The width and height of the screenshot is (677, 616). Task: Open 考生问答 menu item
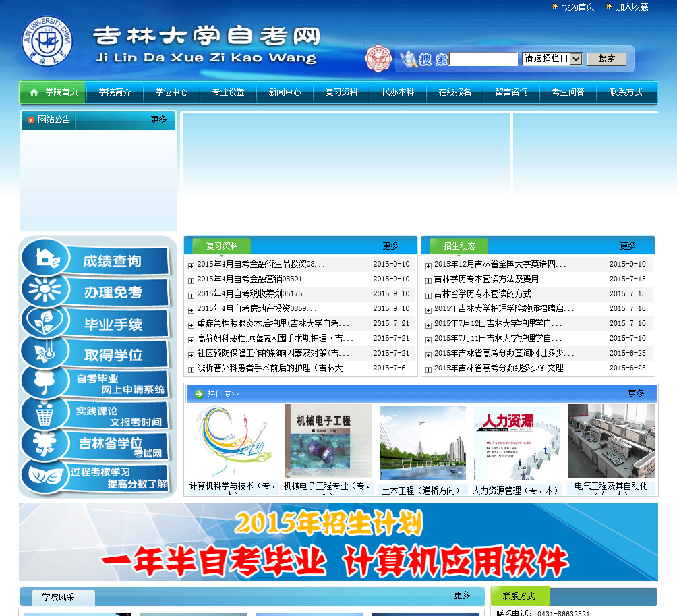[x=568, y=92]
